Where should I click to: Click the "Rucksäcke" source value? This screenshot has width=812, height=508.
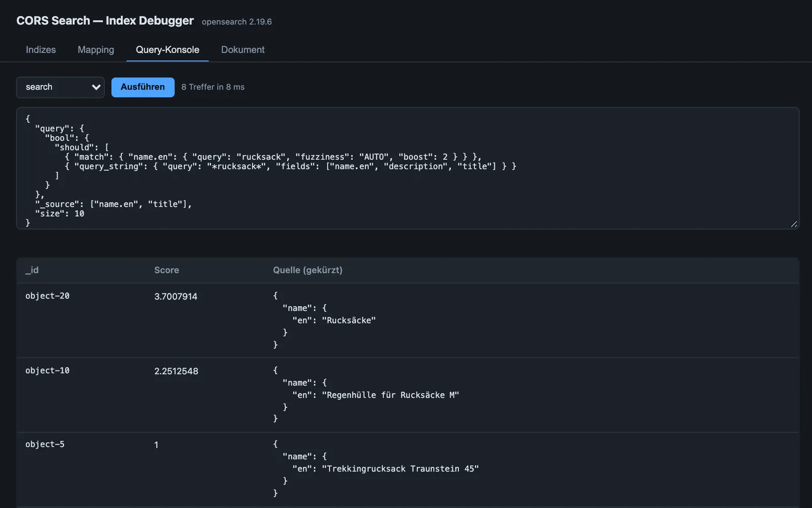point(349,320)
